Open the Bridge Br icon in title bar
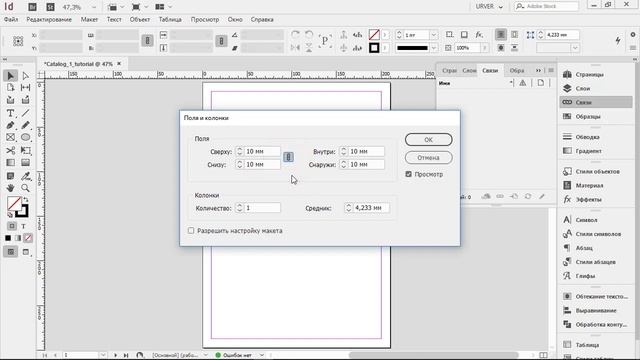640x360 pixels. (x=32, y=7)
